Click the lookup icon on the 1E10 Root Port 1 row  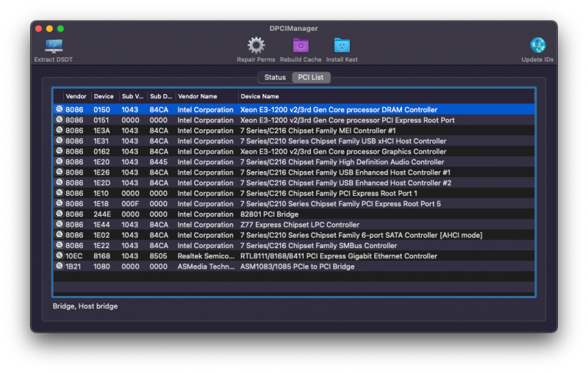point(60,193)
